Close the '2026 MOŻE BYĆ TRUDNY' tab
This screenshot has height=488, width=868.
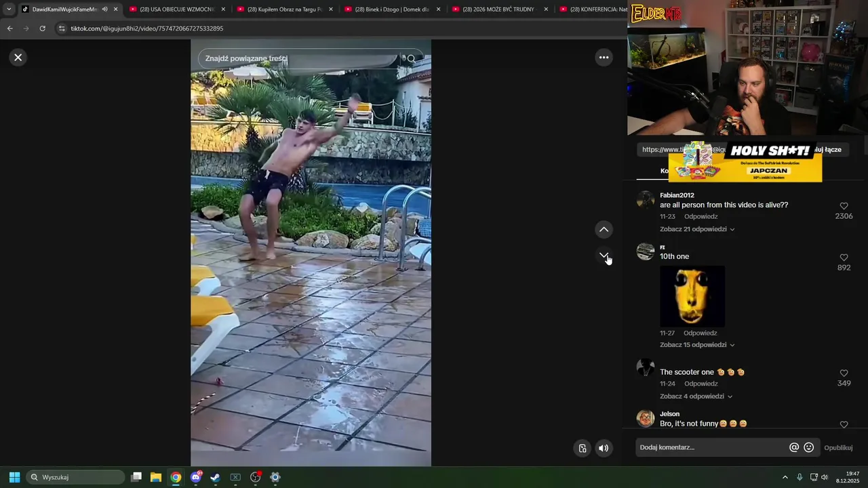pos(546,9)
